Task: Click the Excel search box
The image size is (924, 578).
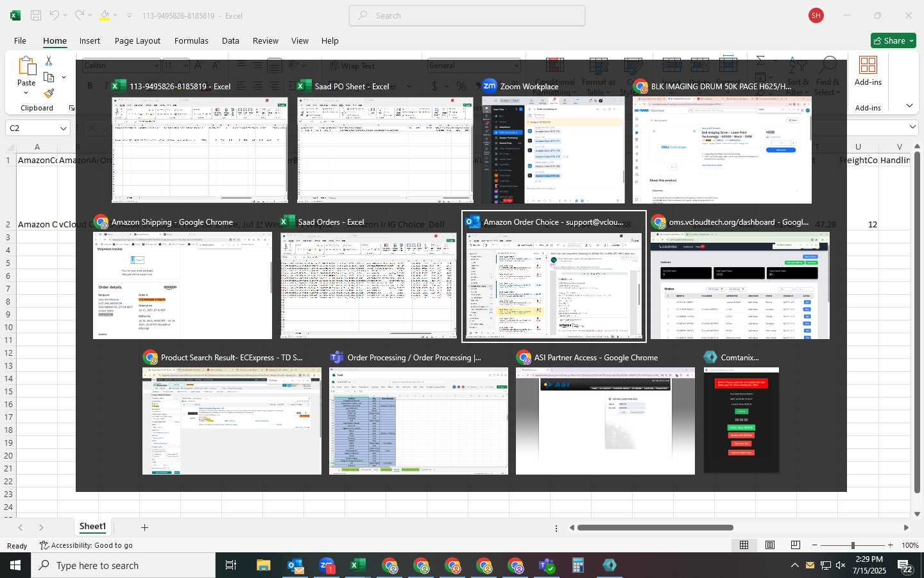Action: point(467,15)
